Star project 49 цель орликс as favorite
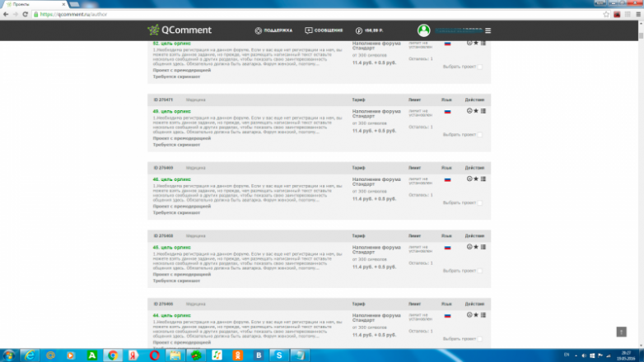The image size is (644, 362). tap(476, 111)
